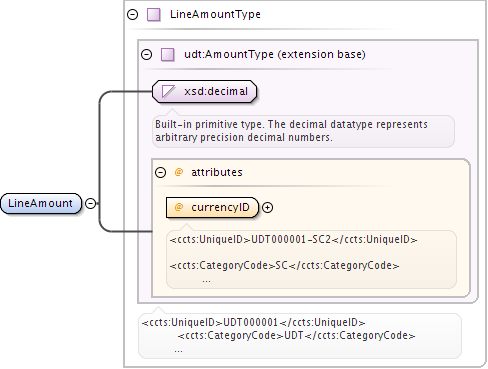Click the UDT000001 UniqueID annotation line
Viewport: 488px width, 369px height.
[253, 322]
